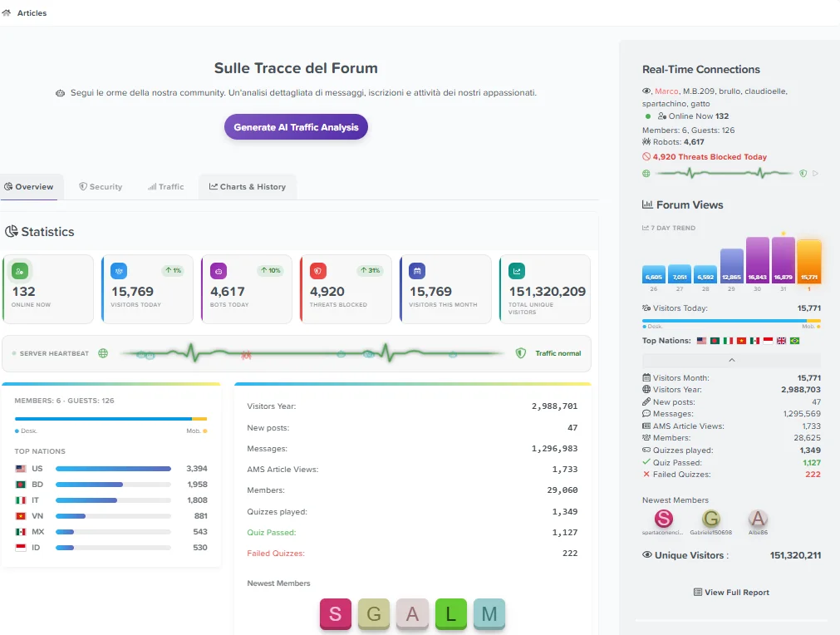The height and width of the screenshot is (635, 840).
Task: Click the Generate AI Traffic Analysis button
Action: pyautogui.click(x=296, y=127)
